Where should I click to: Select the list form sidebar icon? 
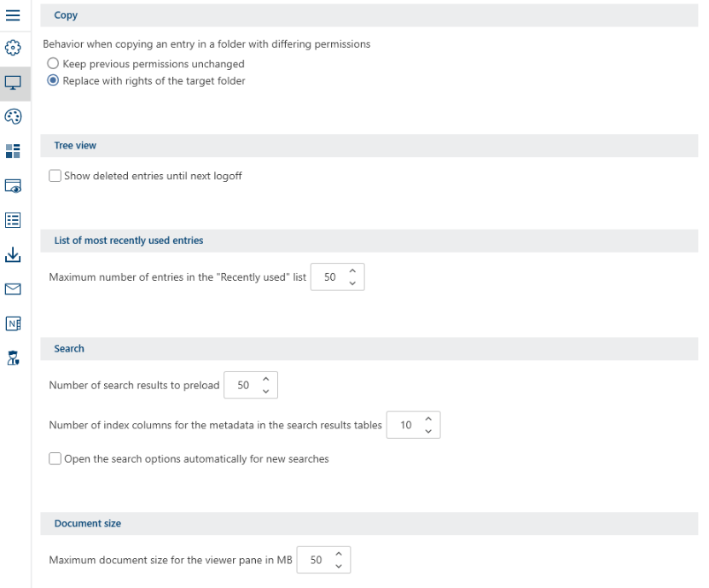click(13, 220)
